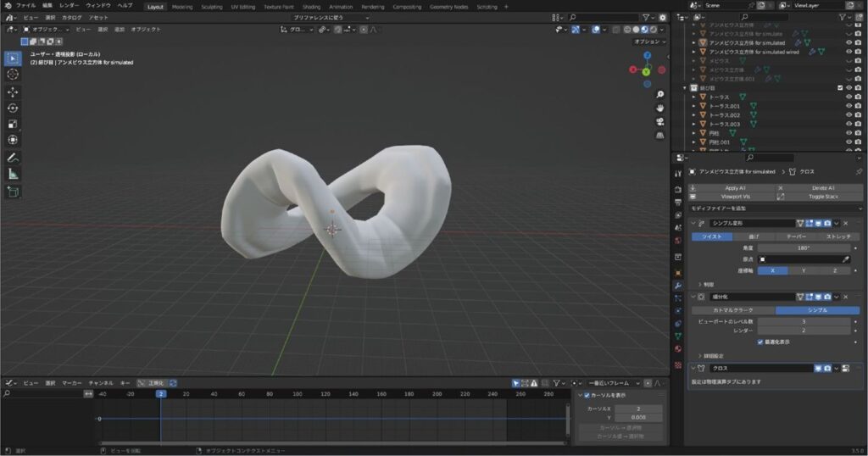This screenshot has width=868, height=456.
Task: Open the モディファイアーを追加 dropdown
Action: 775,209
